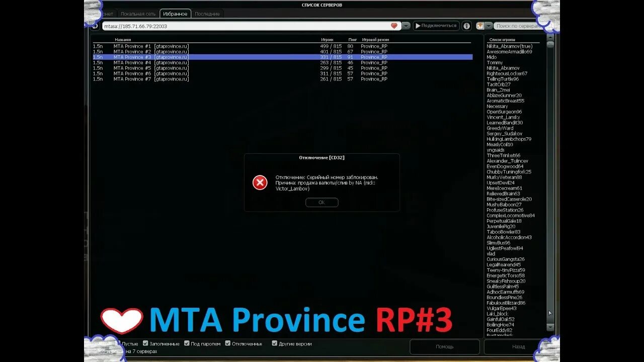Click player VulgarEpee43 in list

click(x=502, y=308)
